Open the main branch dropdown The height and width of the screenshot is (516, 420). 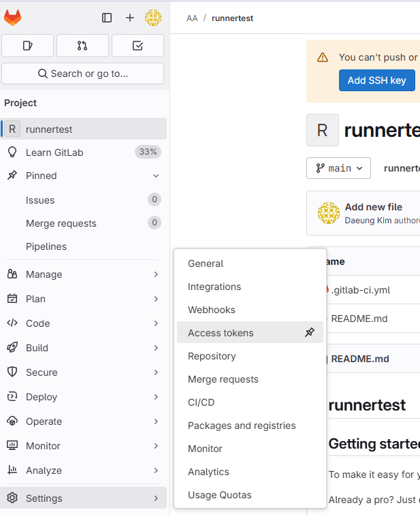[x=338, y=168]
